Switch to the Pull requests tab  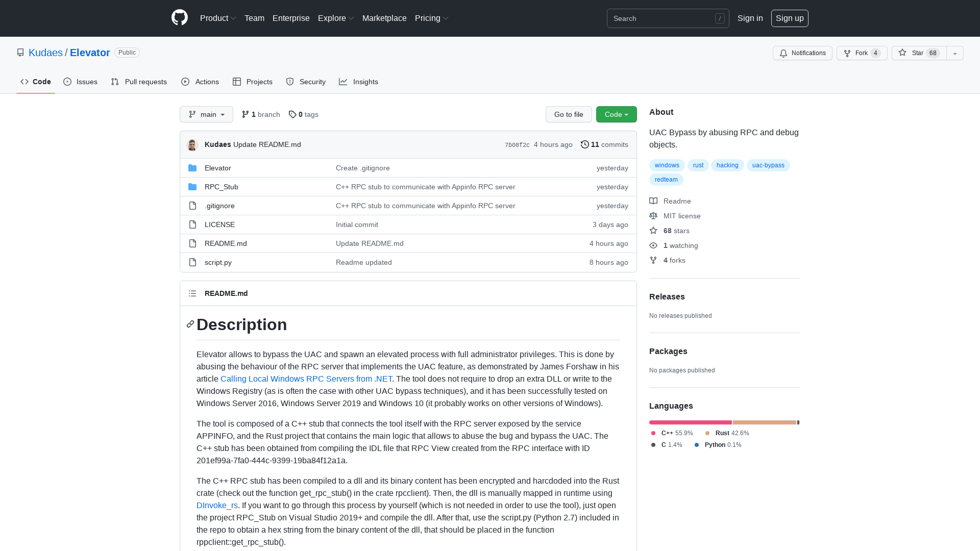point(138,82)
